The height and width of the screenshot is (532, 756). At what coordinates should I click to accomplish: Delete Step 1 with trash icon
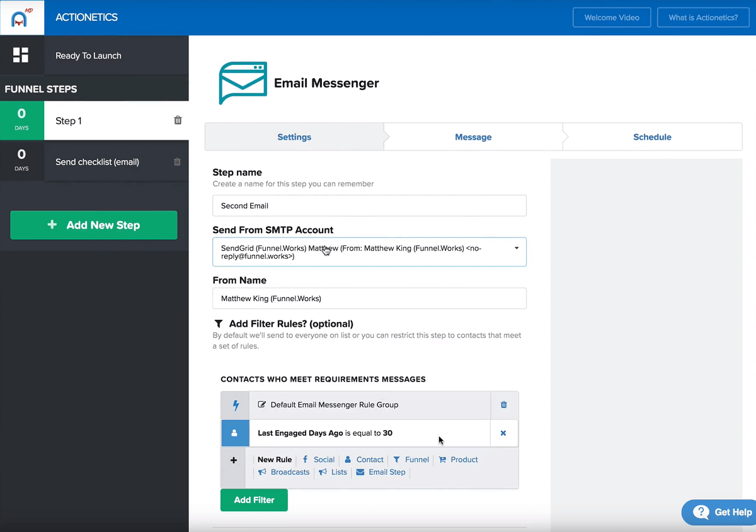pos(178,120)
